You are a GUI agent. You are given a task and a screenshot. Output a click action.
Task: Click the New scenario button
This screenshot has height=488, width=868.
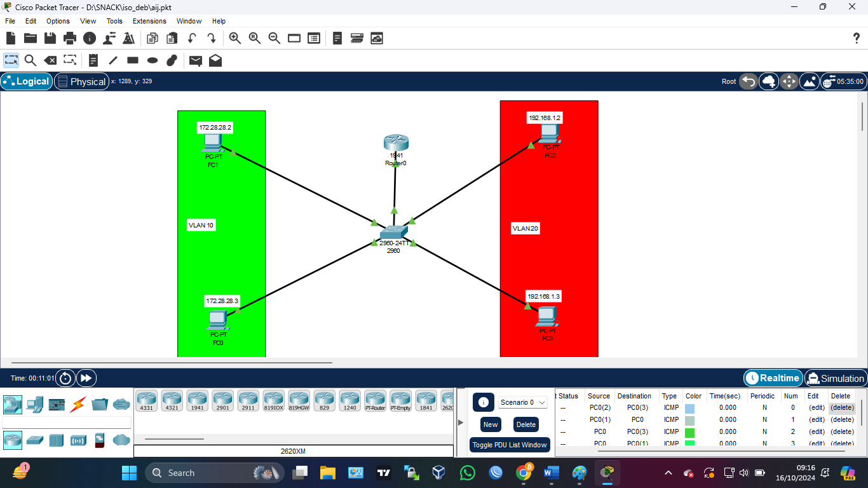click(491, 424)
